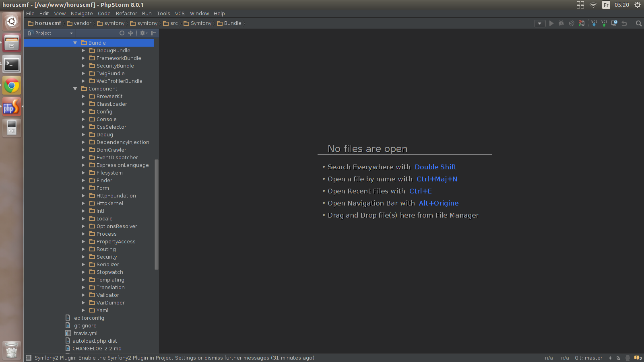
Task: Select the WebProfilerBundle folder
Action: (x=116, y=81)
